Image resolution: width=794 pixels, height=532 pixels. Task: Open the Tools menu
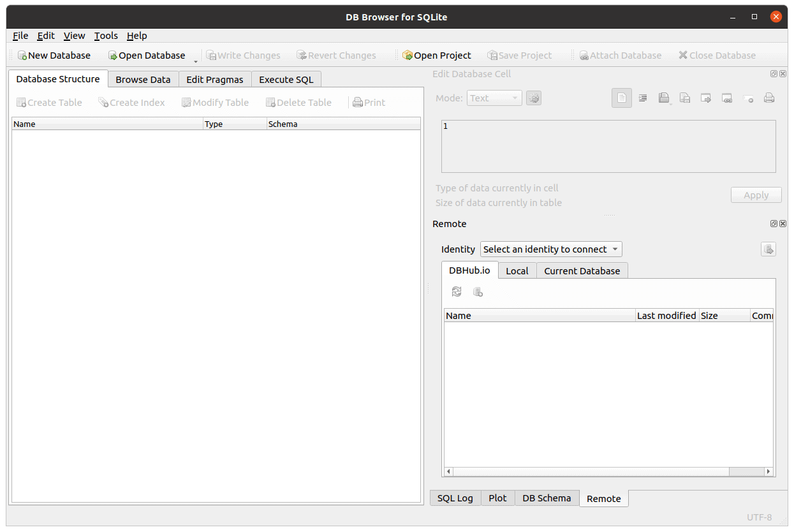pos(105,36)
